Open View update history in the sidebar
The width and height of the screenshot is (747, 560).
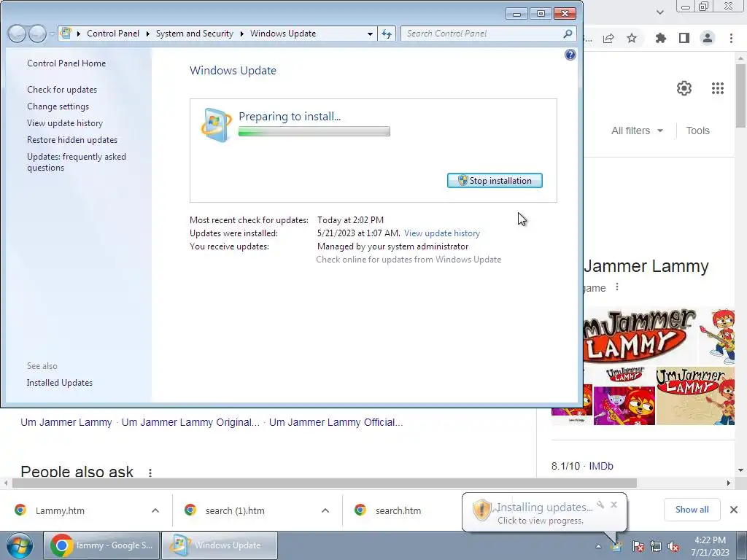(65, 122)
